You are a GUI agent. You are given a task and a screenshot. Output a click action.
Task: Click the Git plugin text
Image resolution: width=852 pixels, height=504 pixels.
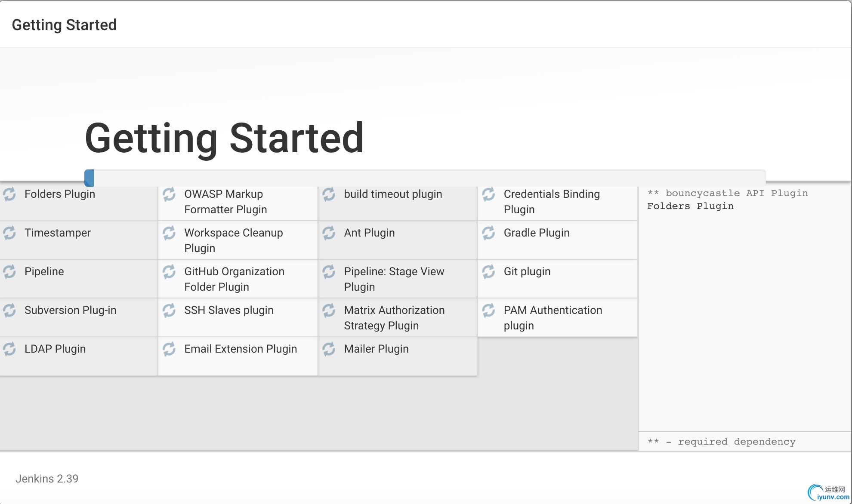pyautogui.click(x=527, y=272)
